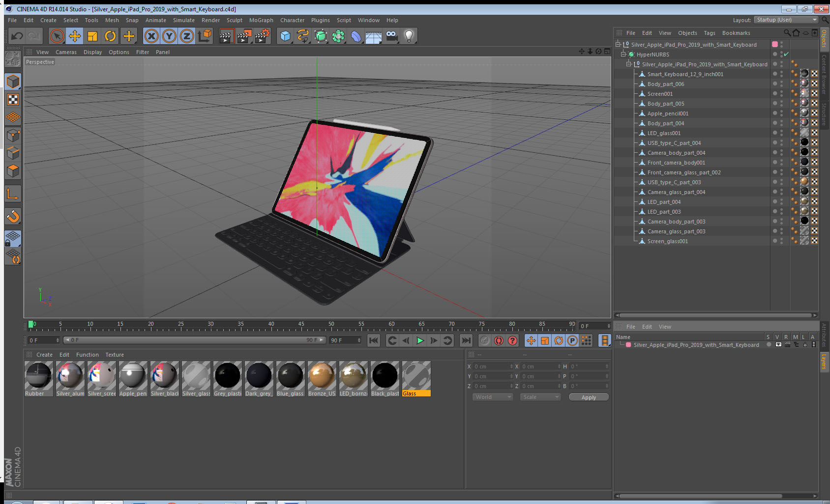830x504 pixels.
Task: Add a light object with bulb icon
Action: pyautogui.click(x=409, y=36)
